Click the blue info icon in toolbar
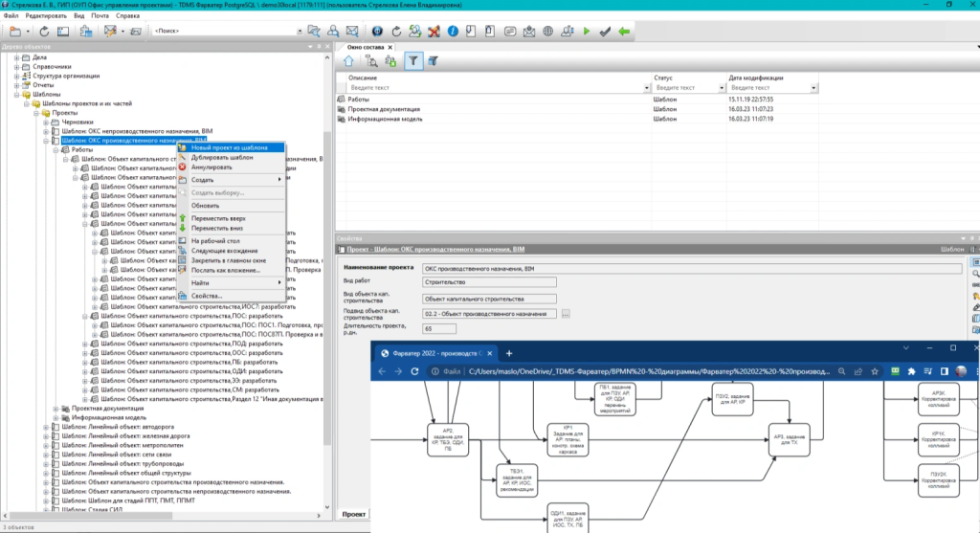 [453, 32]
